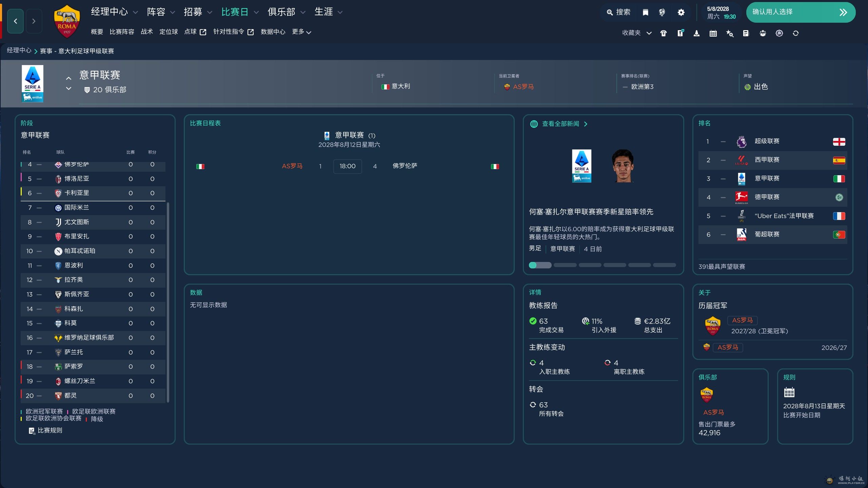Open 查看全部新闻 view all news link
Viewport: 868px width, 488px height.
point(560,124)
